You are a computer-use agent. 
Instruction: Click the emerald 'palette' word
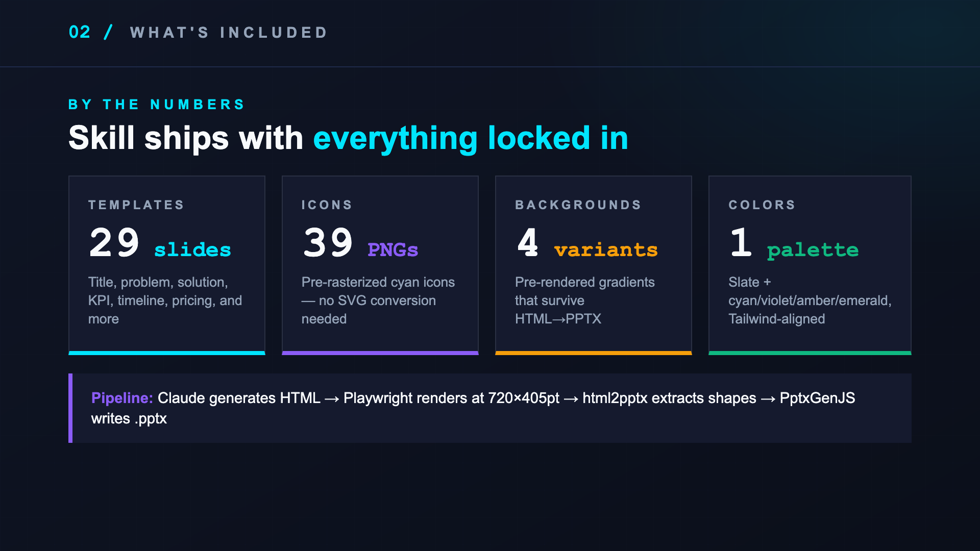coord(813,250)
